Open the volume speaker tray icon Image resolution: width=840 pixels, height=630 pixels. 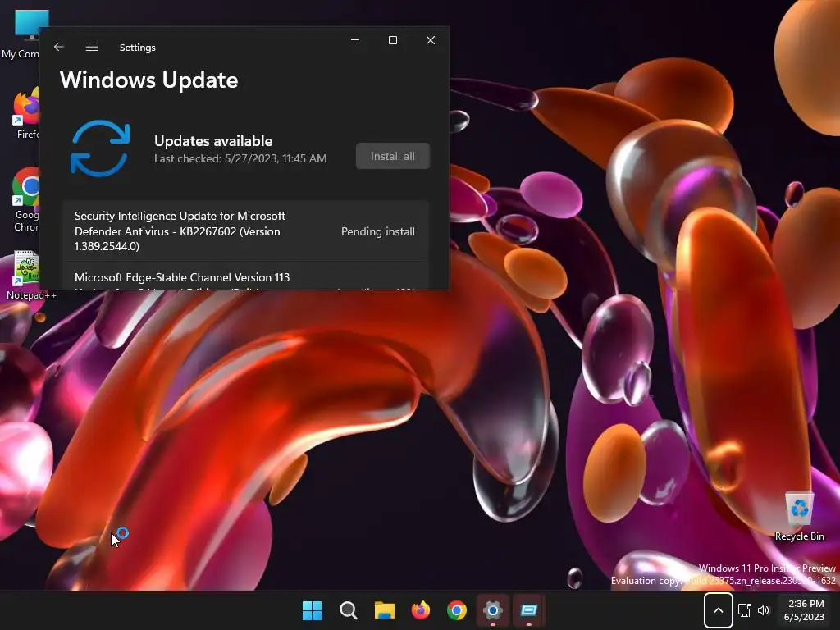pyautogui.click(x=764, y=610)
